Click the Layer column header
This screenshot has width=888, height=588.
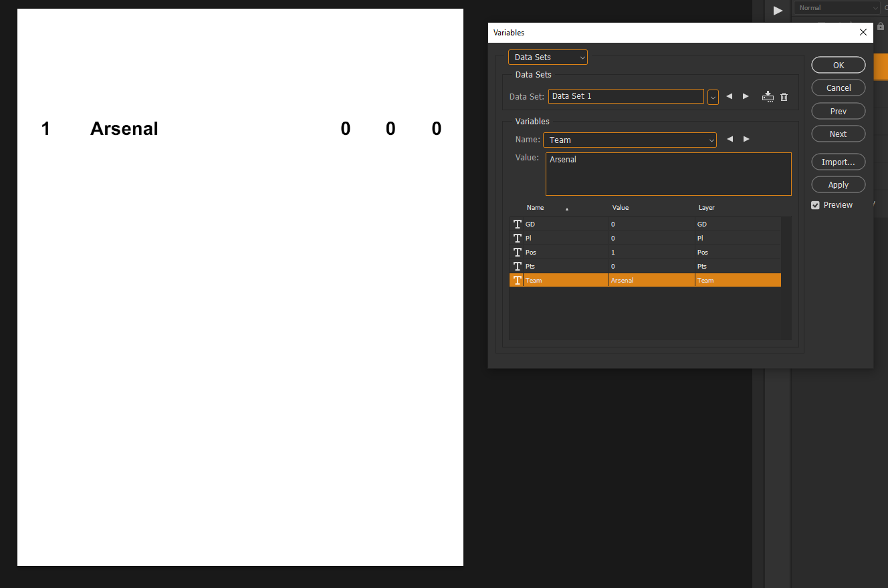point(707,208)
